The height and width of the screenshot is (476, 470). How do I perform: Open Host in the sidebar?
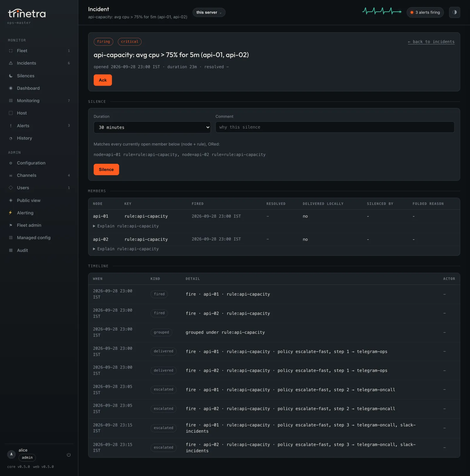coord(39,113)
